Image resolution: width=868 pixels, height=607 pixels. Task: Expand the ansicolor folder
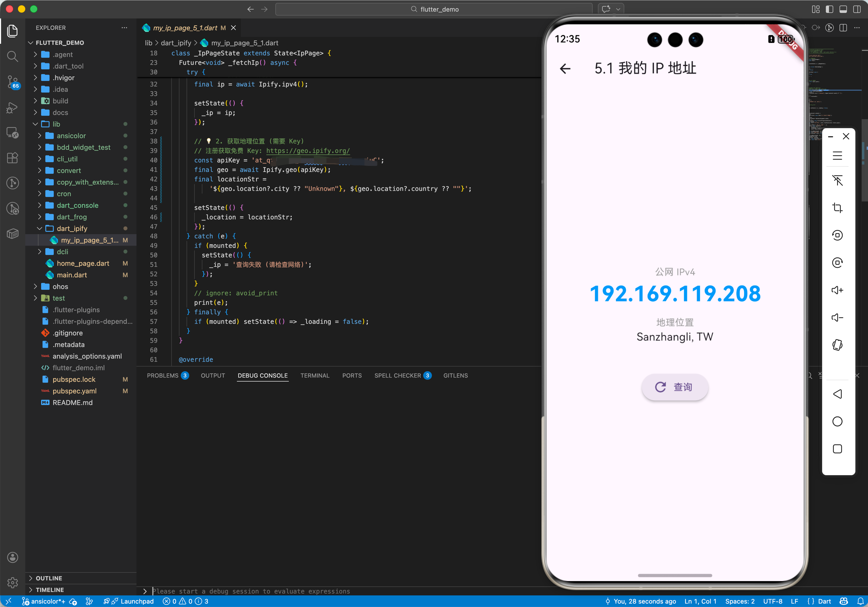(x=71, y=136)
